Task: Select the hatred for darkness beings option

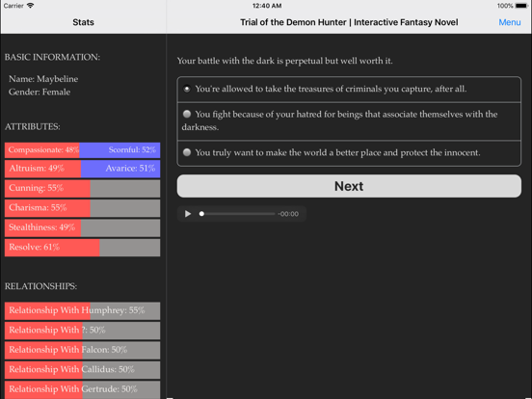Action: [x=349, y=120]
